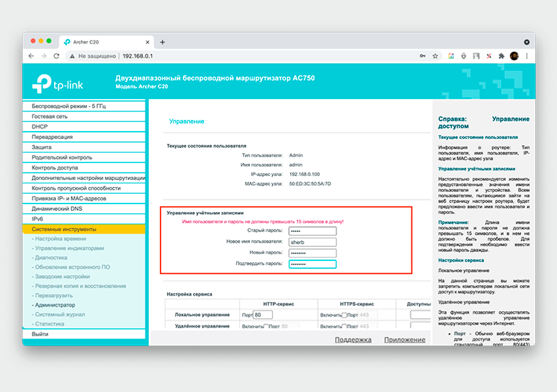Open Chrome three-dot menu

(x=527, y=56)
